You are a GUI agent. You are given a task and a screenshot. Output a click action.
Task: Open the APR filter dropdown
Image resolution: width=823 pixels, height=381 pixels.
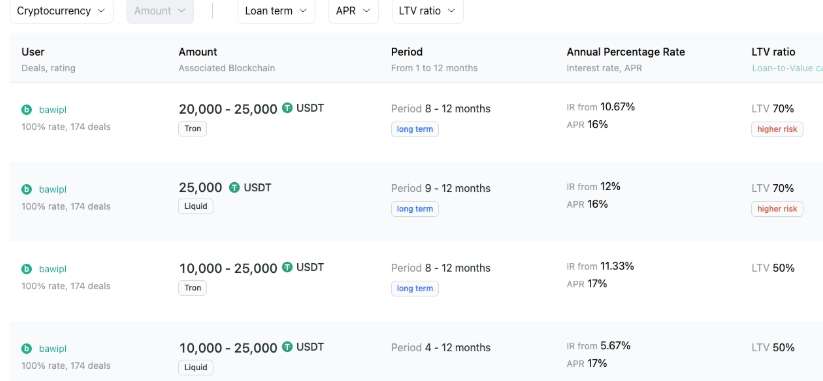point(353,10)
